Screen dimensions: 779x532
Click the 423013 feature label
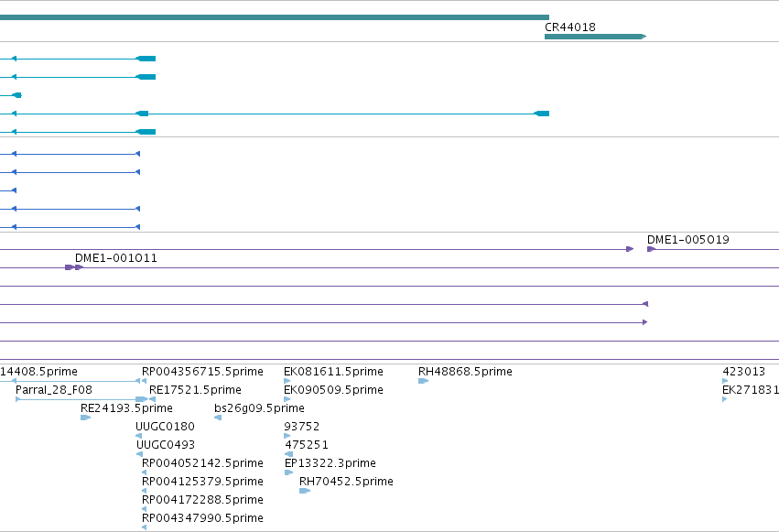click(x=743, y=372)
